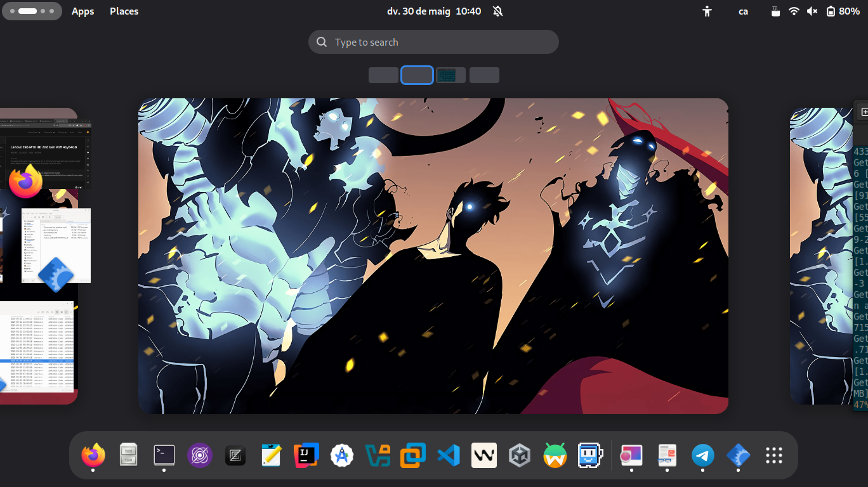This screenshot has width=868, height=487.
Task: Click the blue gear diamond dock icon
Action: 738,455
